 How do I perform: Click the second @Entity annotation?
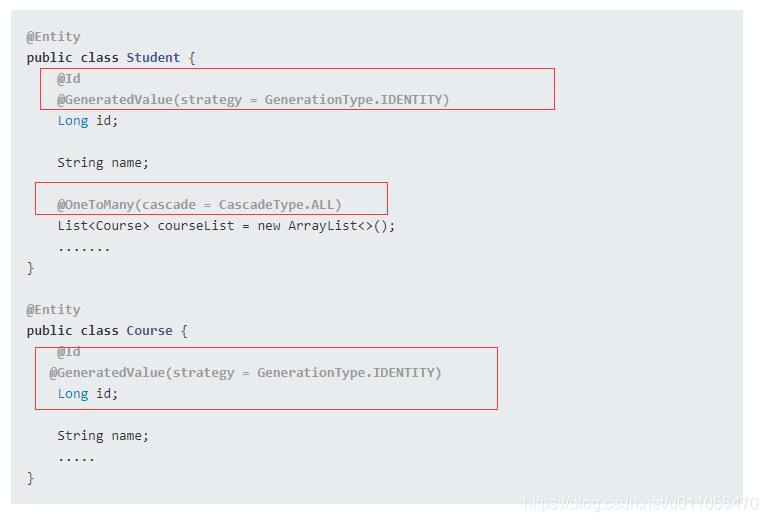pyautogui.click(x=53, y=310)
